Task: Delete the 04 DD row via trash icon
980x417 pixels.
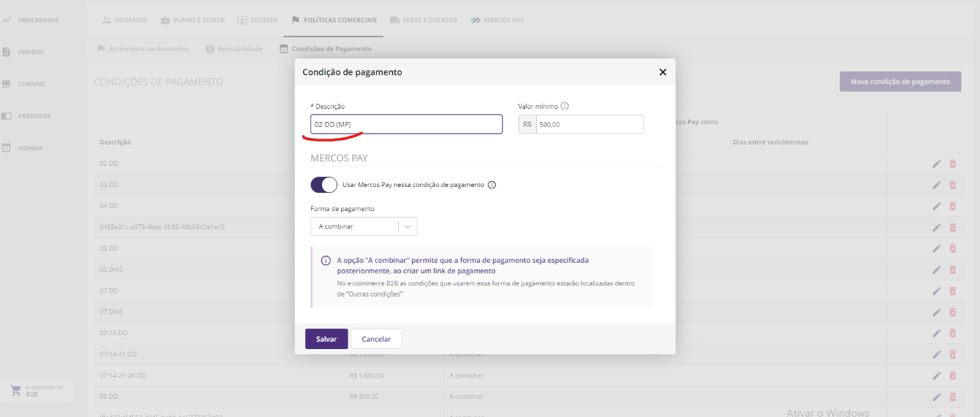Action: point(952,206)
